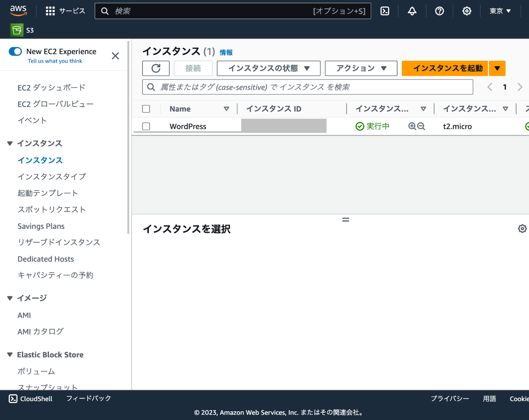Open console settings gear in top bar
This screenshot has width=529, height=420.
(467, 11)
